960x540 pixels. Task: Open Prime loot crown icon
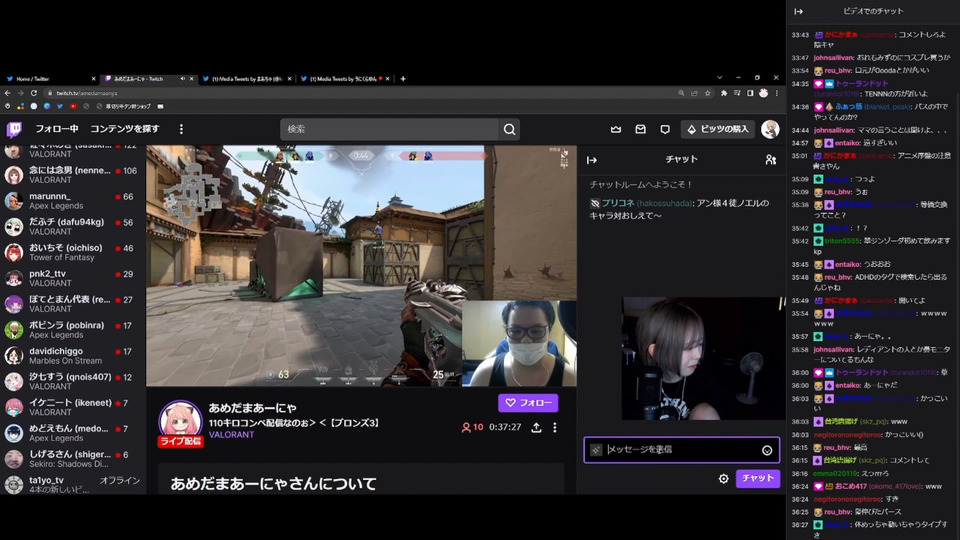(616, 129)
